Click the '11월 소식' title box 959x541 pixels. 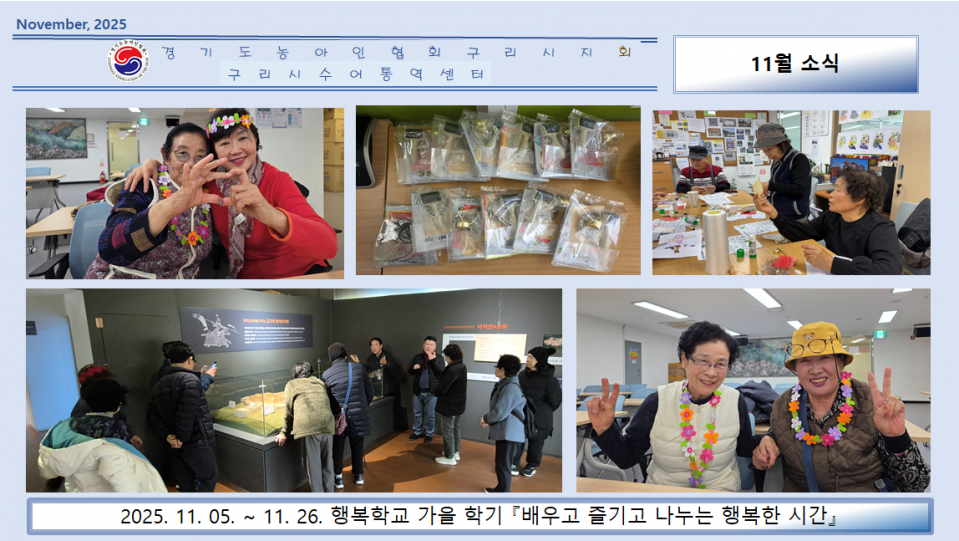[x=796, y=64]
